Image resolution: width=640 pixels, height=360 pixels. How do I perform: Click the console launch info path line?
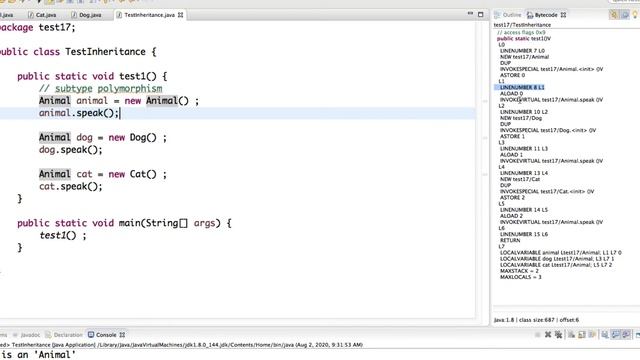tap(181, 345)
